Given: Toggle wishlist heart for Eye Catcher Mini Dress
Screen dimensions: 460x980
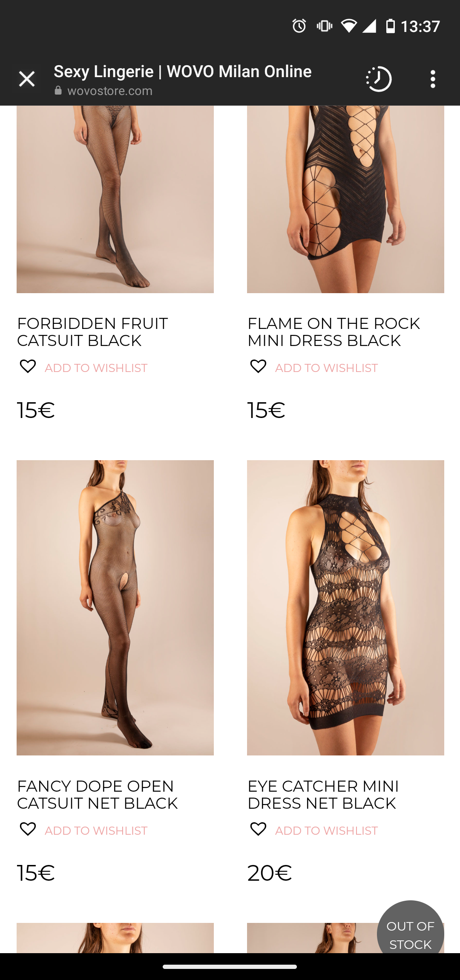Looking at the screenshot, I should (x=258, y=829).
